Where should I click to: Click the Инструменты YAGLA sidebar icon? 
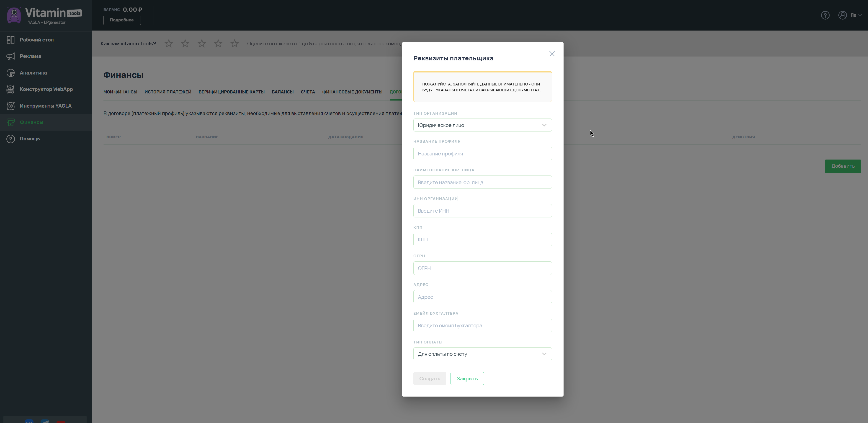(10, 106)
